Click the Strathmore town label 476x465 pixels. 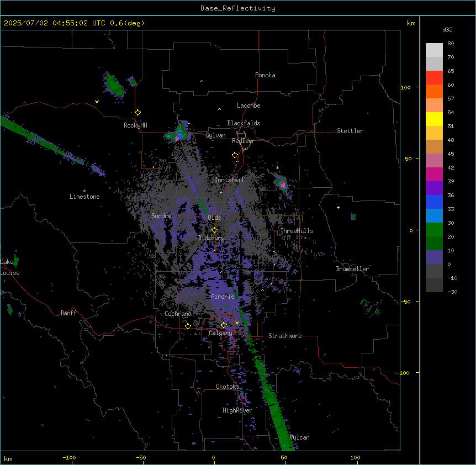[x=285, y=336]
